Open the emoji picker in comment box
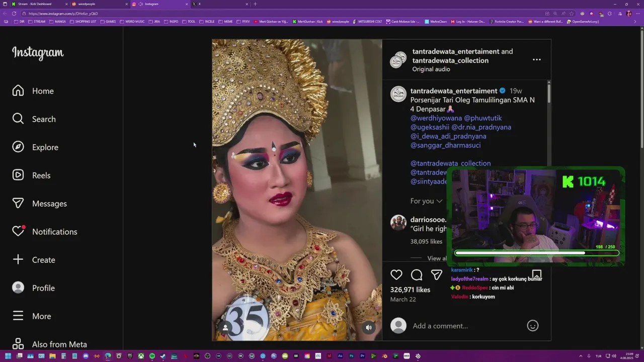 click(x=533, y=326)
